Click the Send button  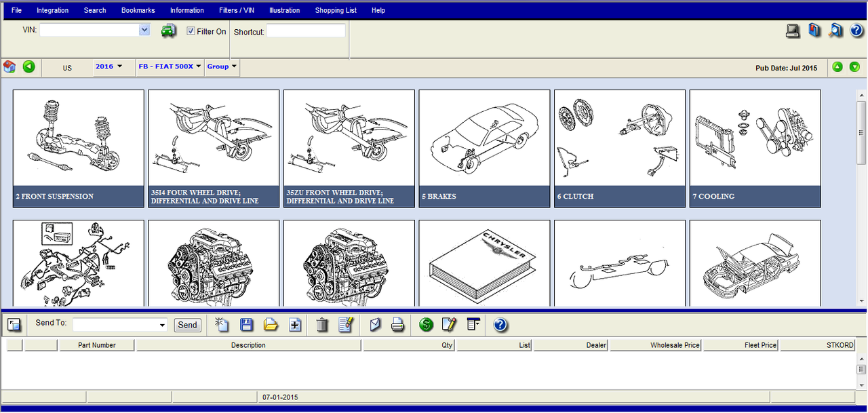[x=188, y=325]
